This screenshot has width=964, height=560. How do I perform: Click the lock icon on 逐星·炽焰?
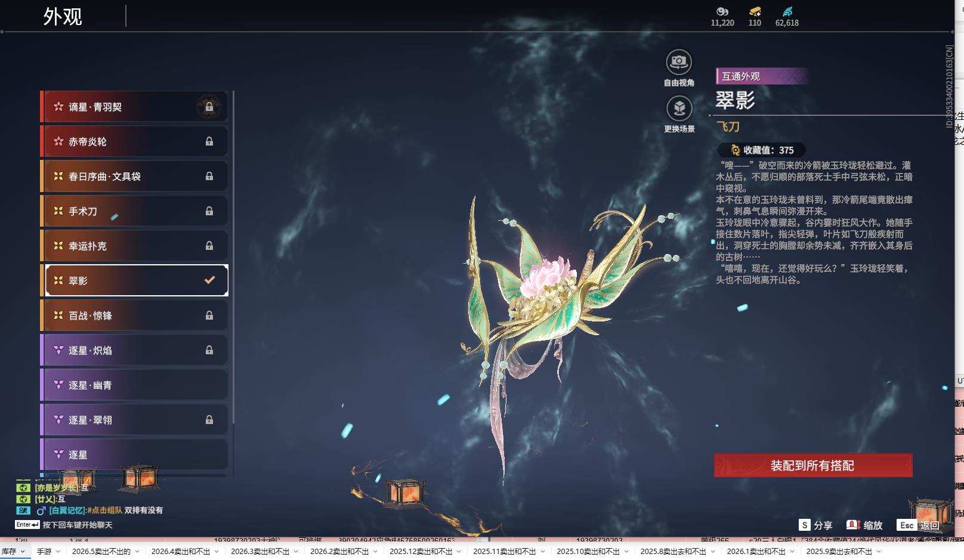(209, 350)
